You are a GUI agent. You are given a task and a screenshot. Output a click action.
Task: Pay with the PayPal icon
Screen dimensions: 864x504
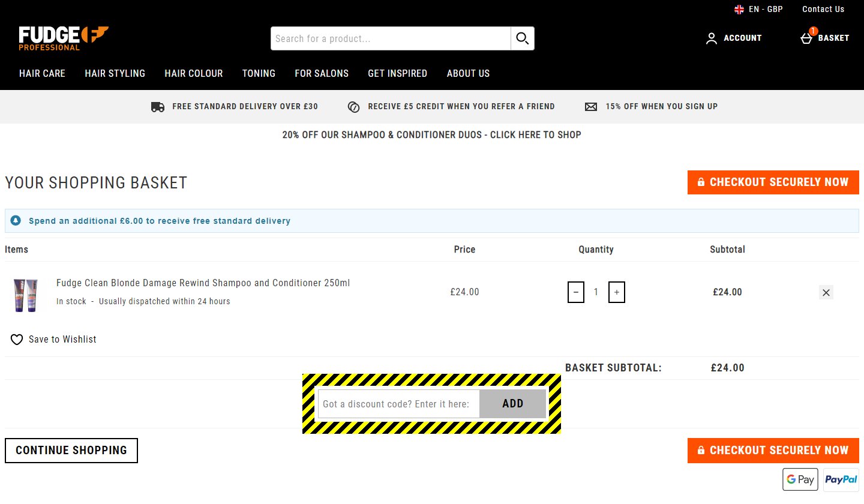coord(841,479)
